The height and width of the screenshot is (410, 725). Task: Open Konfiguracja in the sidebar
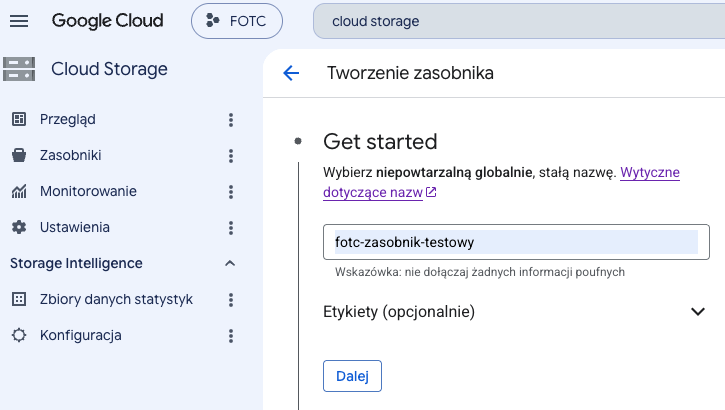80,336
